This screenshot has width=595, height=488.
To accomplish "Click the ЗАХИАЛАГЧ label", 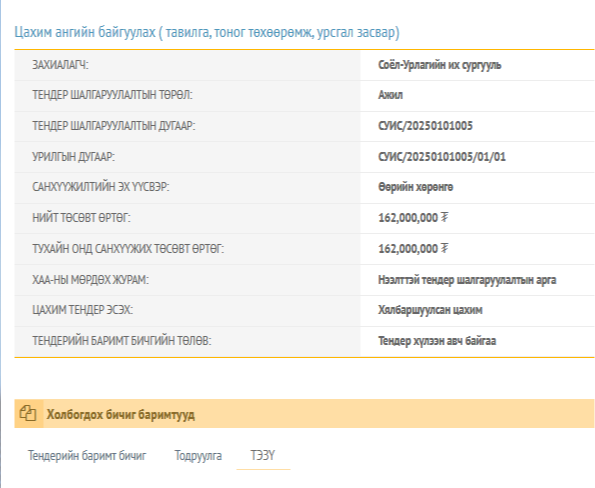I will pyautogui.click(x=60, y=65).
